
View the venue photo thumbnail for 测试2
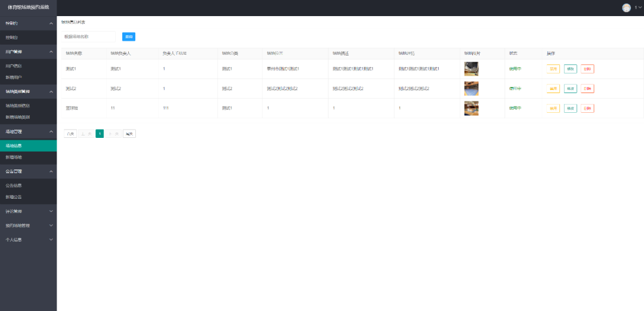[x=471, y=88]
